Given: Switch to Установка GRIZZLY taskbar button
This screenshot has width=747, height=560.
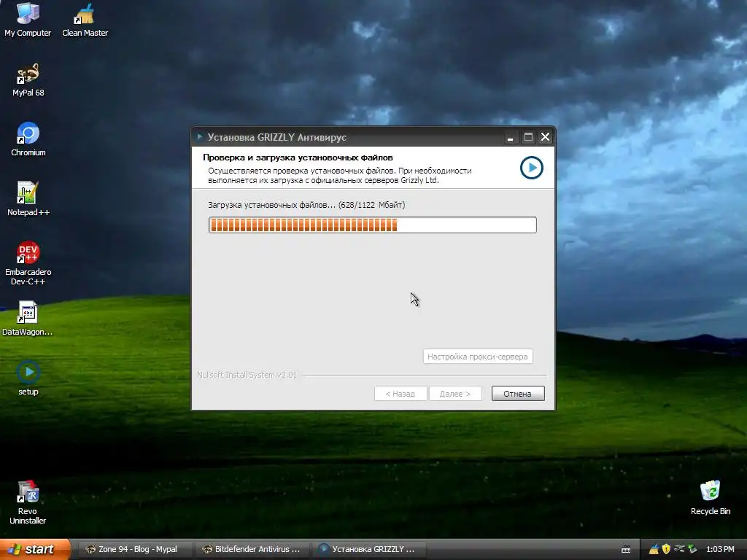Looking at the screenshot, I should point(369,550).
